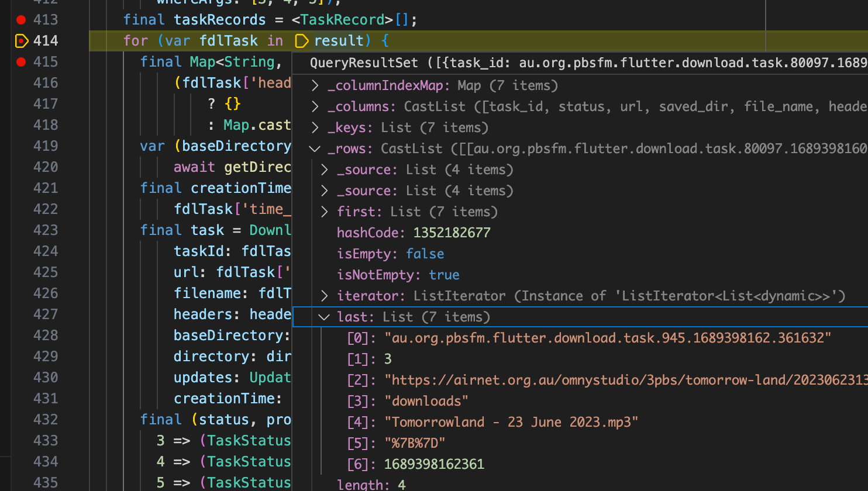
Task: Expand the first _source List entry
Action: point(325,170)
